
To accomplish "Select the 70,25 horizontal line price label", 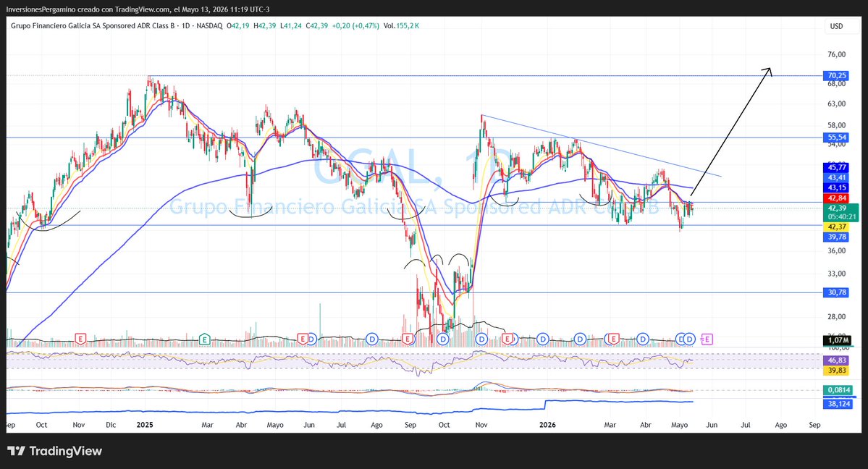I will (x=836, y=76).
